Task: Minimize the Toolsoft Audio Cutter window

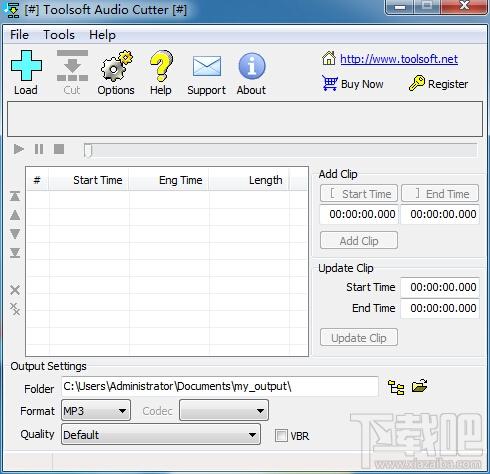Action: coord(401,6)
